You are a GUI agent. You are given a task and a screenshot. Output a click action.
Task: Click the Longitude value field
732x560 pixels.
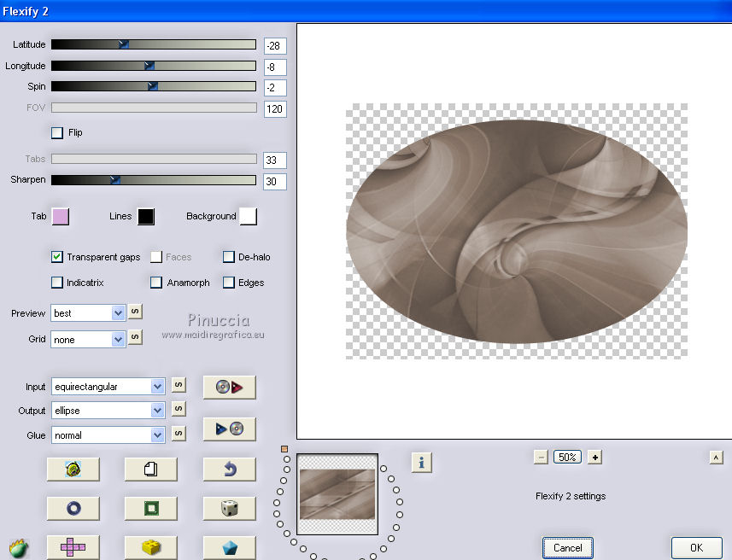[x=275, y=67]
